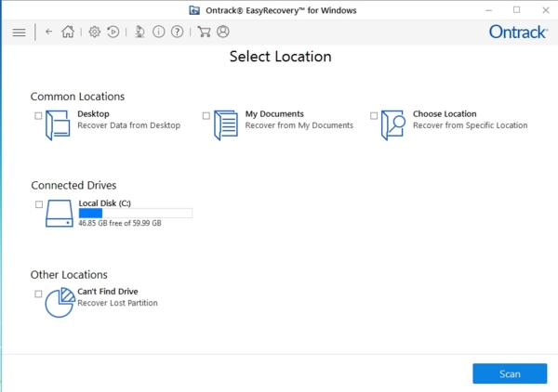Select the 'My Documents' label
Viewport: 558px width, 392px height.
(x=274, y=114)
